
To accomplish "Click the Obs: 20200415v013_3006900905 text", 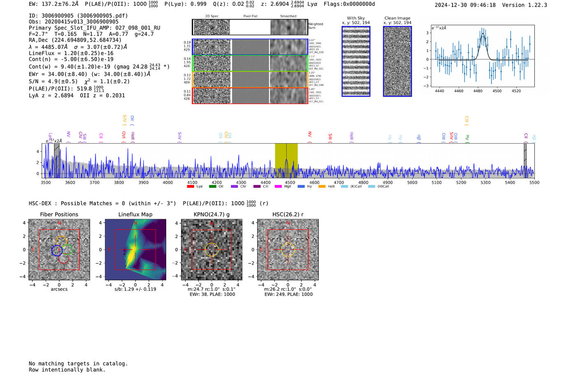I will tap(74, 22).
